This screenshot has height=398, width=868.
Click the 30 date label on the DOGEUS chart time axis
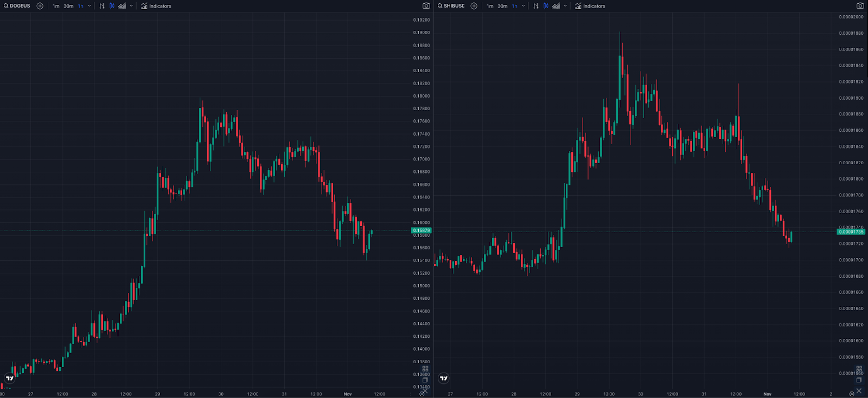pyautogui.click(x=221, y=394)
